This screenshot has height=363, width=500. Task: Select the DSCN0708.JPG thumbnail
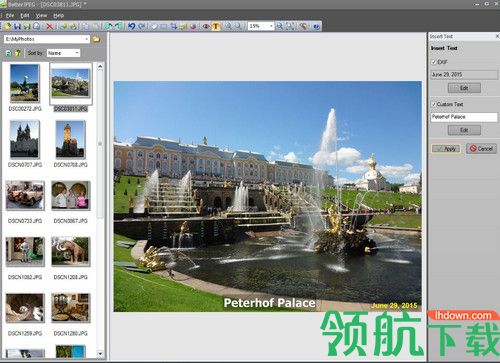70,139
